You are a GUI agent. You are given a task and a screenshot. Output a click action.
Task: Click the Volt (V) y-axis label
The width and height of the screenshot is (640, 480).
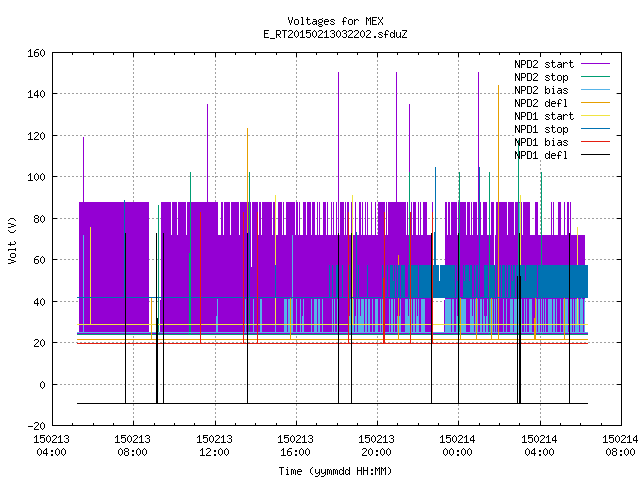tap(12, 240)
